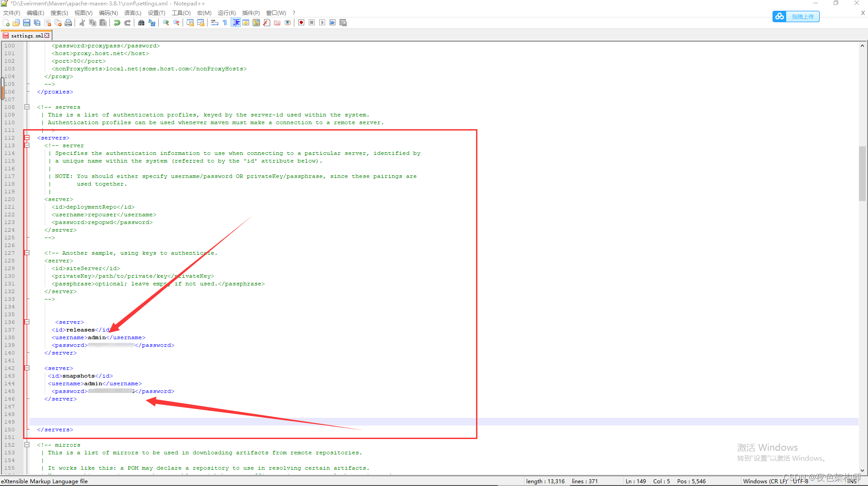Open the 搜索(S) menu
This screenshot has width=868, height=486.
coord(59,13)
